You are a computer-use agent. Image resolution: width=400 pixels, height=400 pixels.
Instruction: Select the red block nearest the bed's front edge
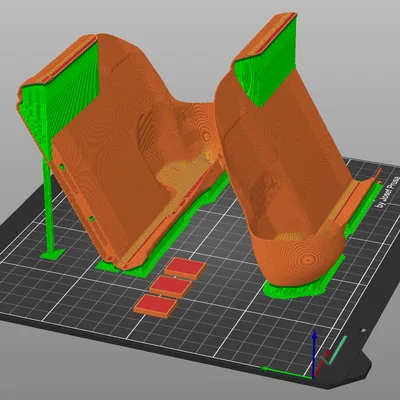(155, 305)
